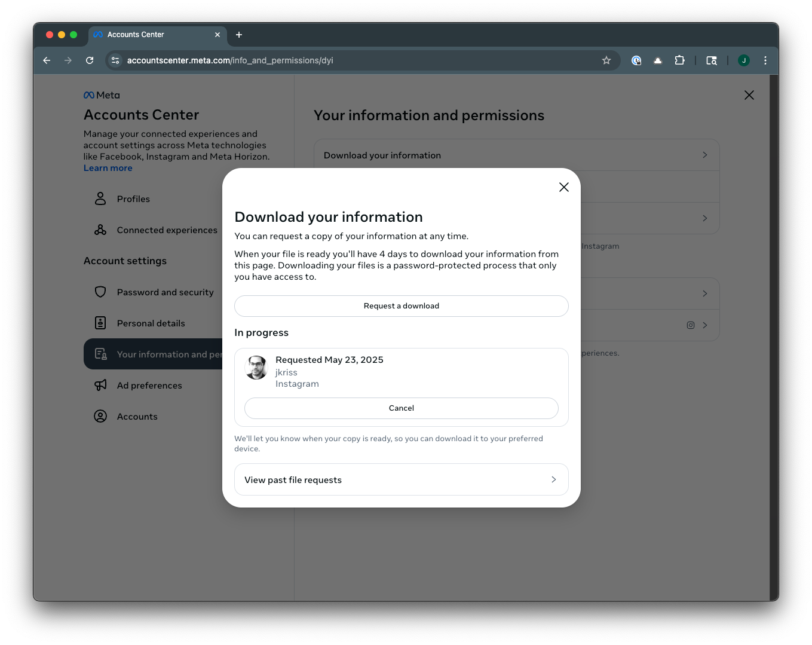Screen dimensions: 812x645
Task: Click the 'Requested May 23, 2025' text
Action: click(x=329, y=360)
